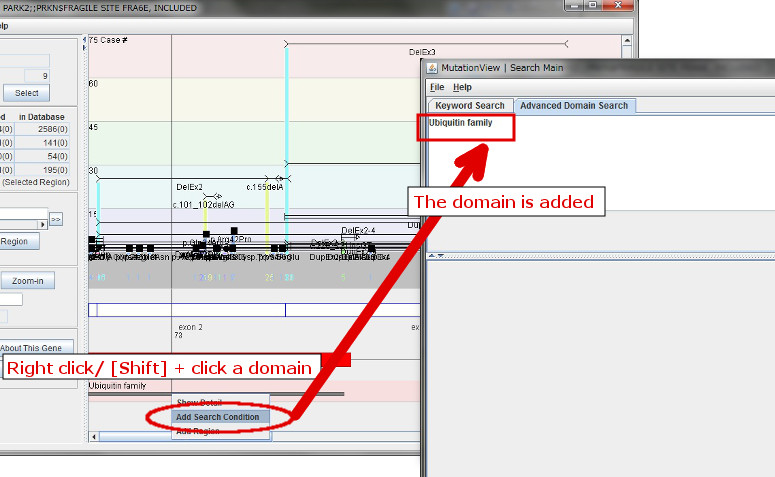The height and width of the screenshot is (477, 775).
Task: Switch to the Keyword Search tab
Action: pyautogui.click(x=469, y=105)
